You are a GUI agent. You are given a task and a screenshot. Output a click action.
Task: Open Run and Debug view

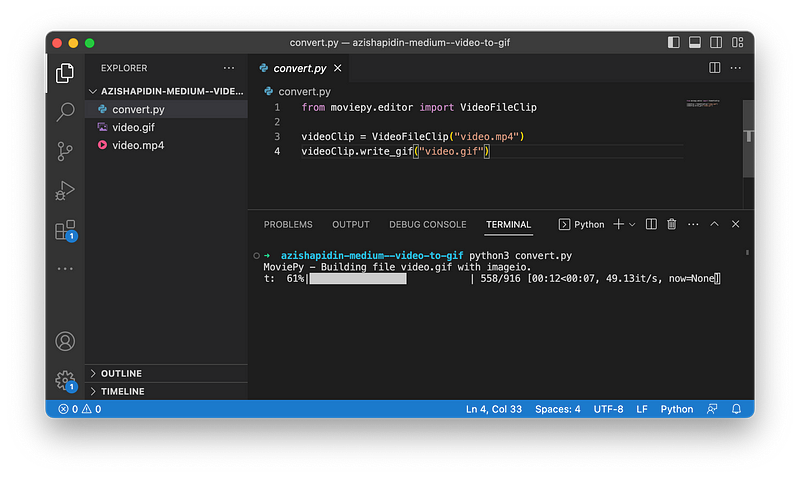click(x=65, y=190)
